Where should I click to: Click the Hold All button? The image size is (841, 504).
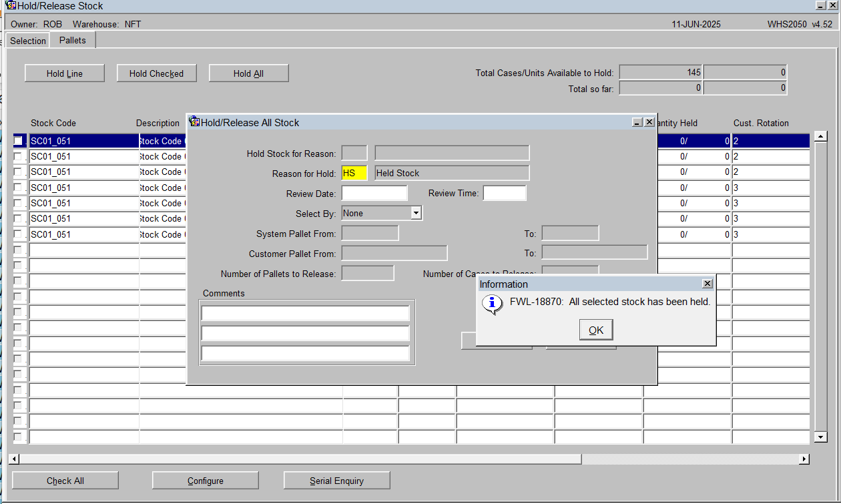pyautogui.click(x=249, y=73)
